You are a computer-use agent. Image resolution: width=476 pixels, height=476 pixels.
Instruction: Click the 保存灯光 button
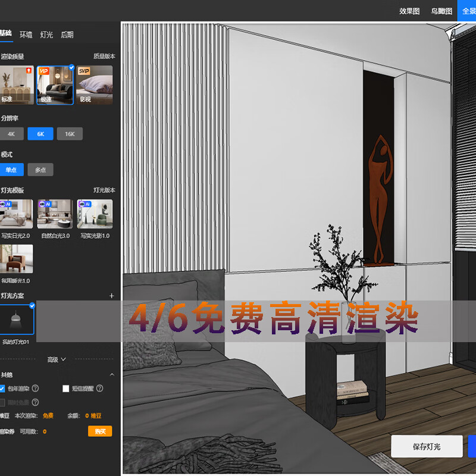click(427, 446)
